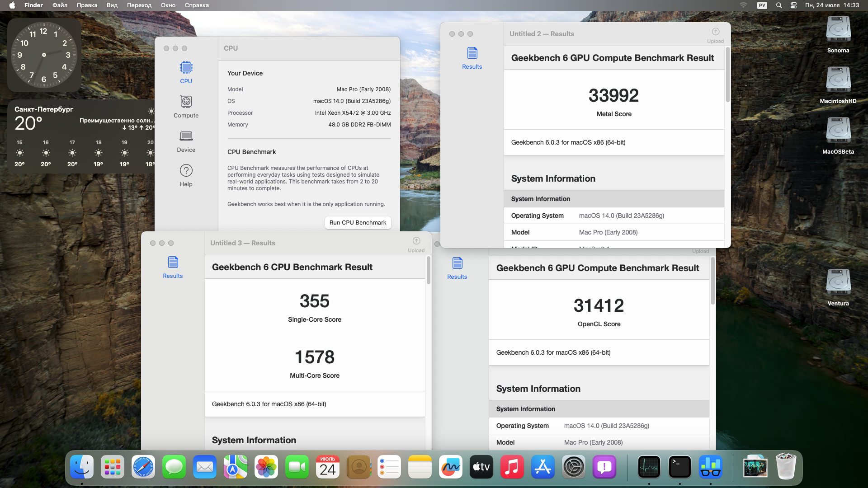
Task: Open Music from the Dock
Action: (x=512, y=467)
